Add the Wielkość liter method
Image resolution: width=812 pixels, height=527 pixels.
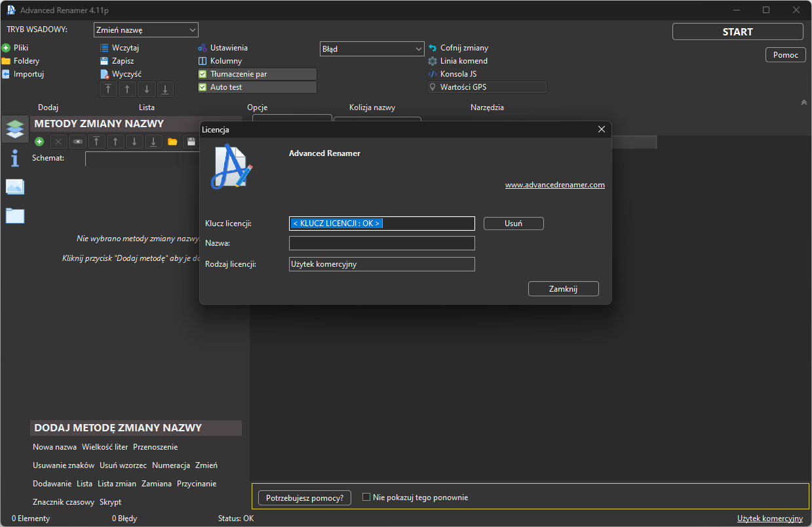tap(105, 447)
